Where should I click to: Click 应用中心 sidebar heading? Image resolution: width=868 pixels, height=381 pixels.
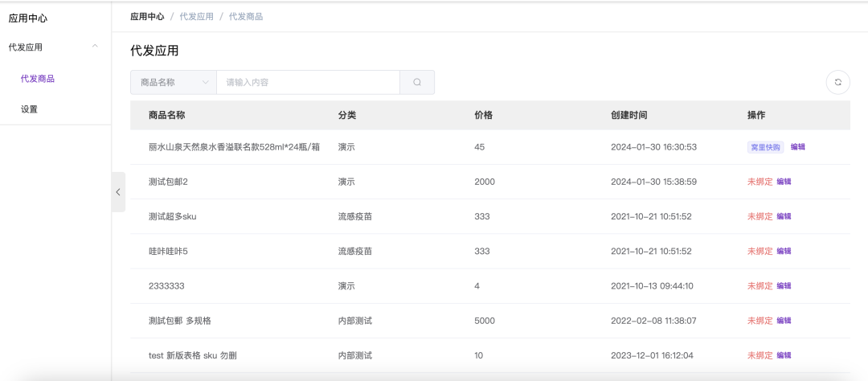tap(28, 18)
